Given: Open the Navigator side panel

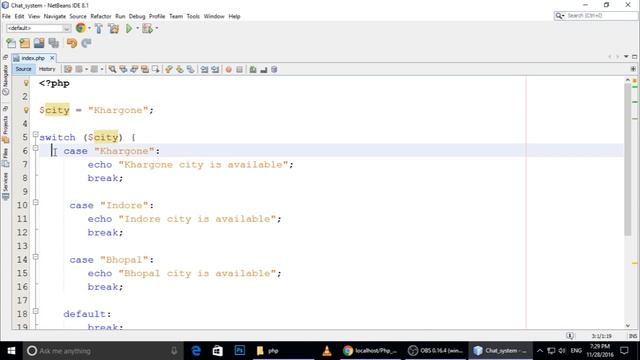Looking at the screenshot, I should point(5,80).
